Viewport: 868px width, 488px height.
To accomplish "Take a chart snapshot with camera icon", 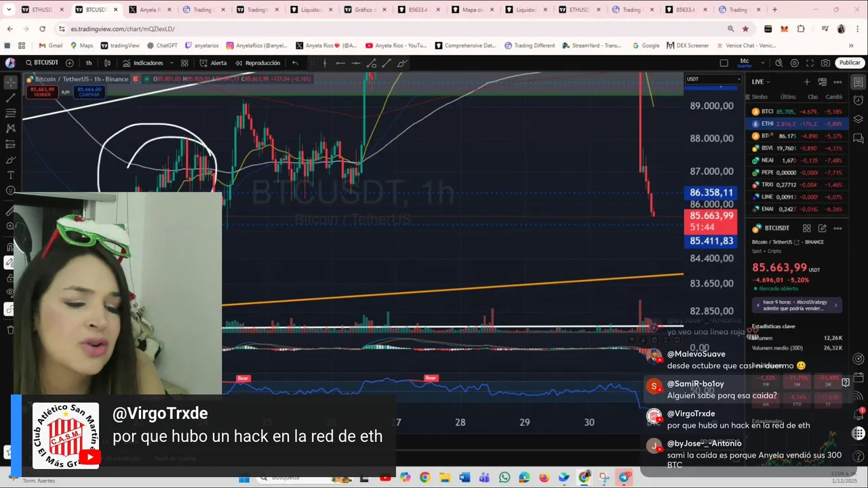I will click(825, 63).
